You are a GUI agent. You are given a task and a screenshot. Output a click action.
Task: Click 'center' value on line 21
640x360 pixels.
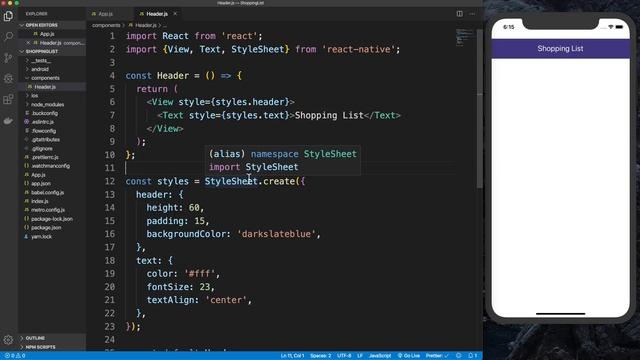[226, 300]
